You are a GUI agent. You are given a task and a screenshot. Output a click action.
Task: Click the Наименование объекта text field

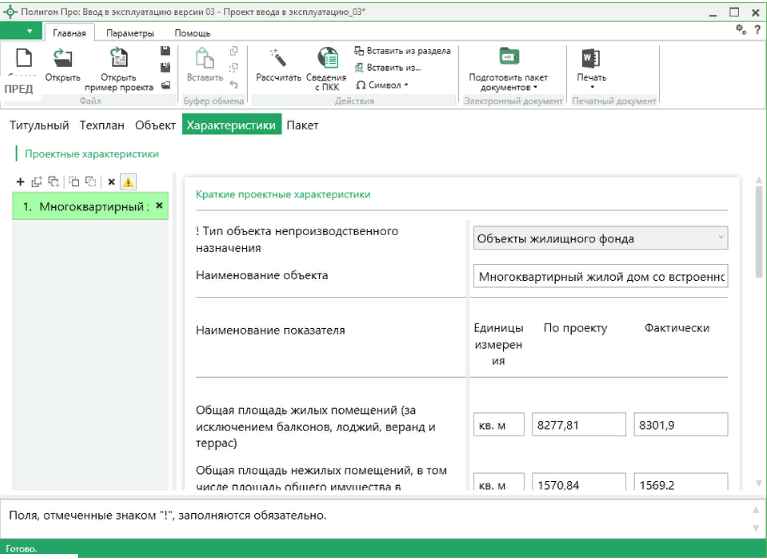click(x=600, y=276)
